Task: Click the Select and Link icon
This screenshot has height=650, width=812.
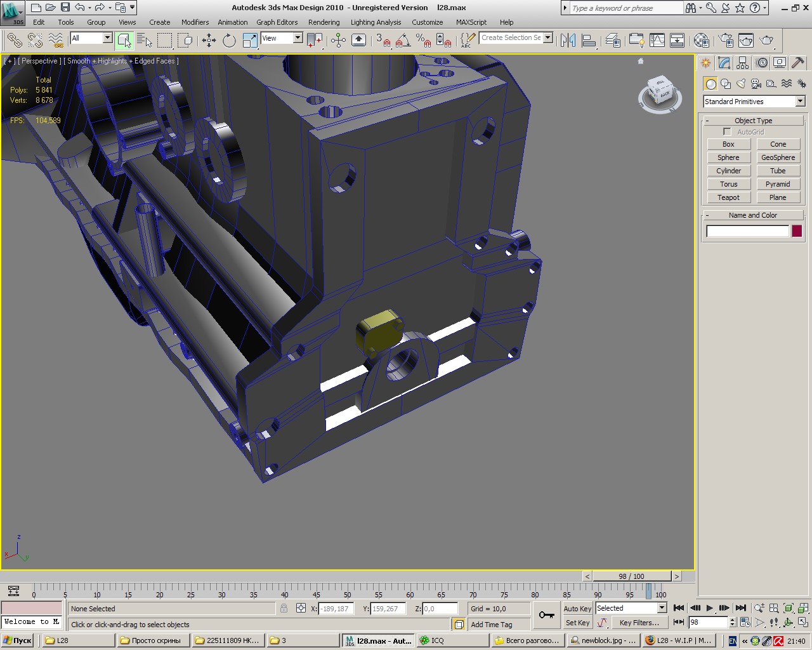Action: (x=14, y=41)
